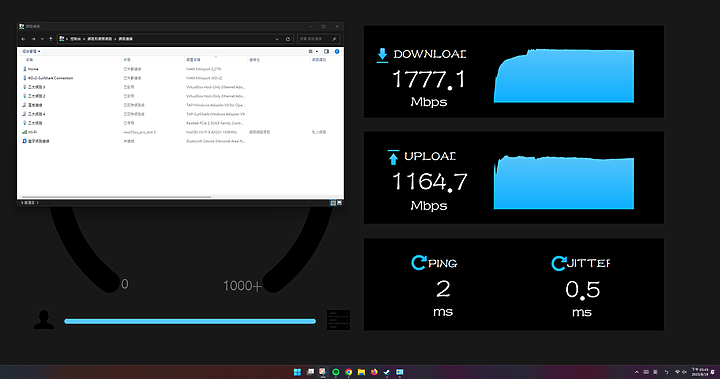Screen dimensions: 720x379
Task: Open the recent locations chevron
Action: pos(42,39)
